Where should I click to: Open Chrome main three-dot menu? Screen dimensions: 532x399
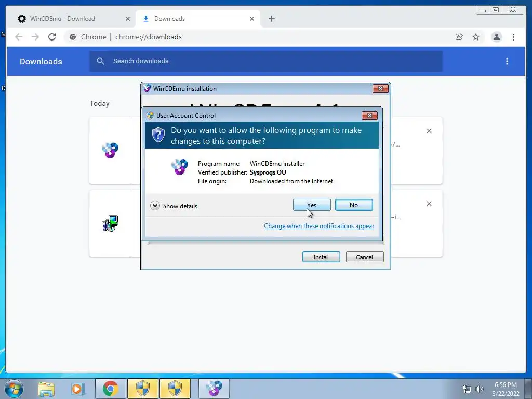(x=513, y=37)
